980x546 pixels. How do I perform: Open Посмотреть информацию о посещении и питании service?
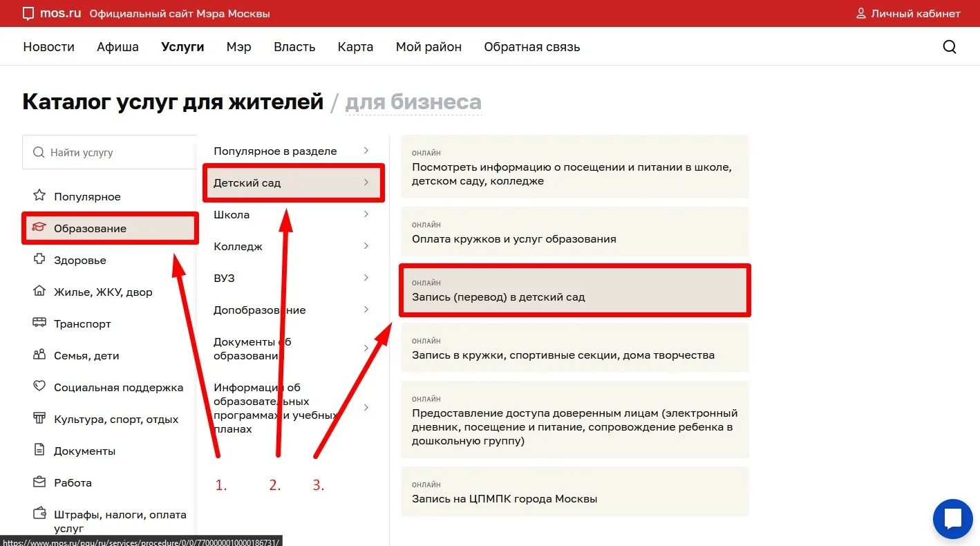pos(575,167)
